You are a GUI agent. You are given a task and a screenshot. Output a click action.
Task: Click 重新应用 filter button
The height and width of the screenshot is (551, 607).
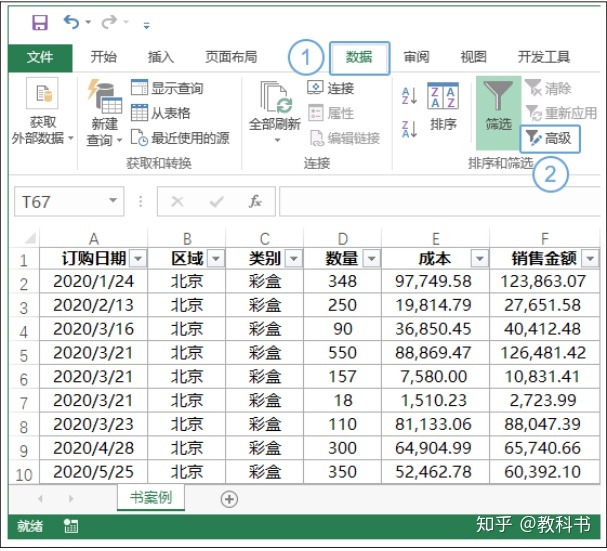[x=561, y=113]
